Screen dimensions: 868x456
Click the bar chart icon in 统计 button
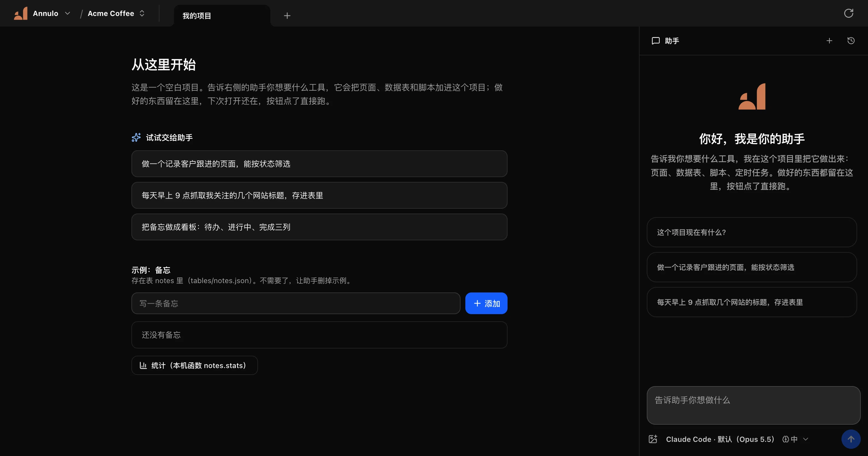point(143,365)
